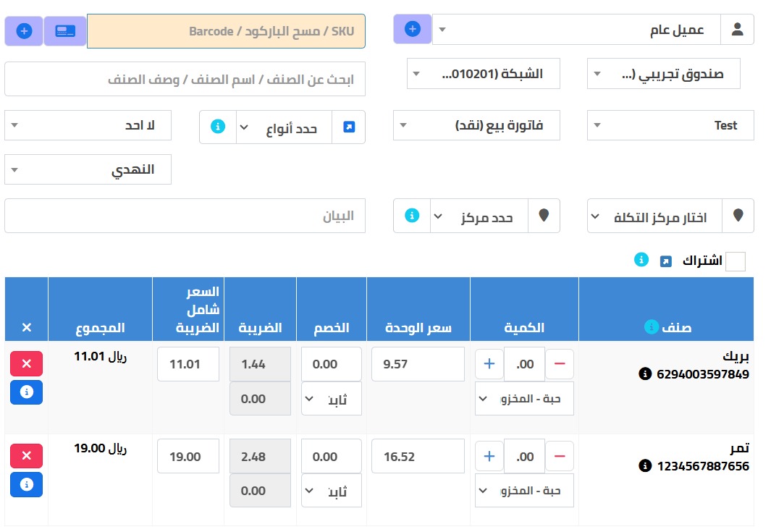
Task: Open the عميل عام customer dropdown
Action: pos(579,30)
